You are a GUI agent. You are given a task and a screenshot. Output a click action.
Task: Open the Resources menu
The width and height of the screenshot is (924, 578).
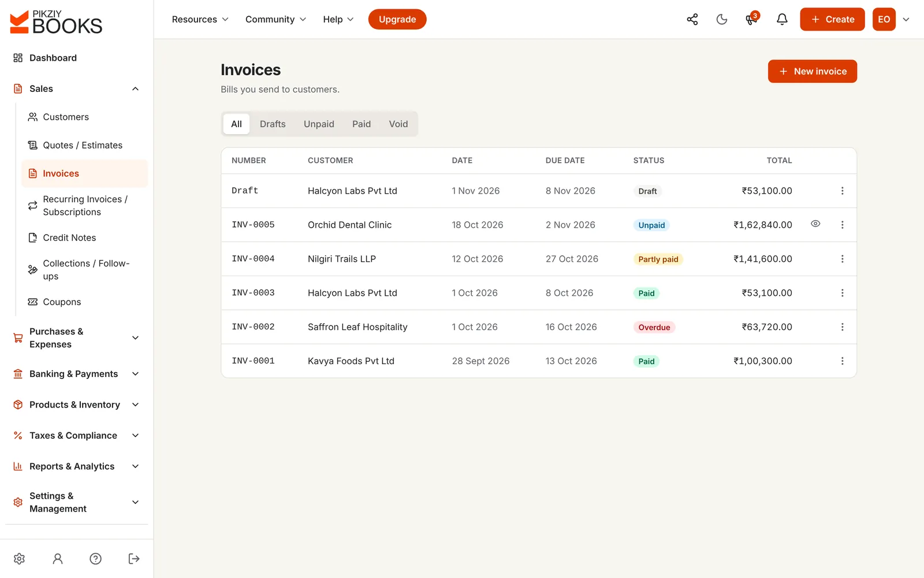coord(200,20)
